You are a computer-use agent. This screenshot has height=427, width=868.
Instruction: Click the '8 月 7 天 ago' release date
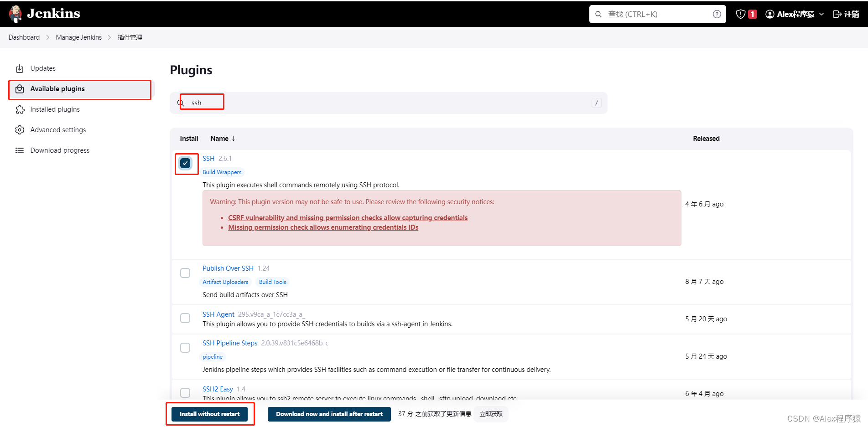click(704, 282)
